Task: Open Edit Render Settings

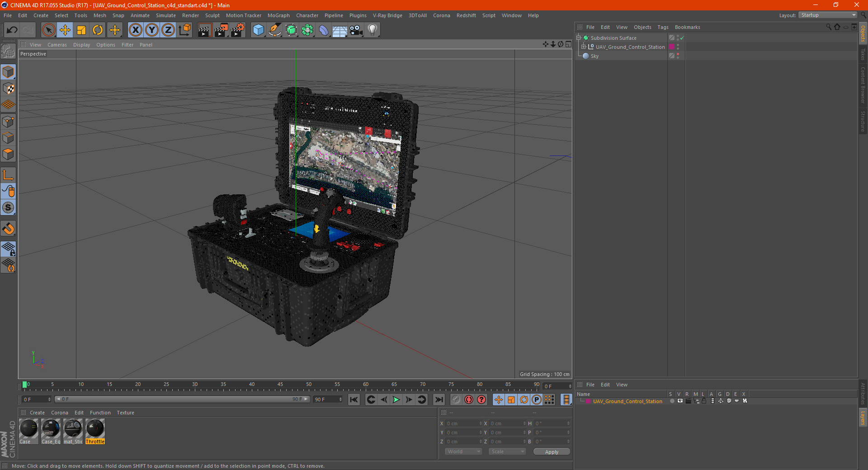Action: 238,30
